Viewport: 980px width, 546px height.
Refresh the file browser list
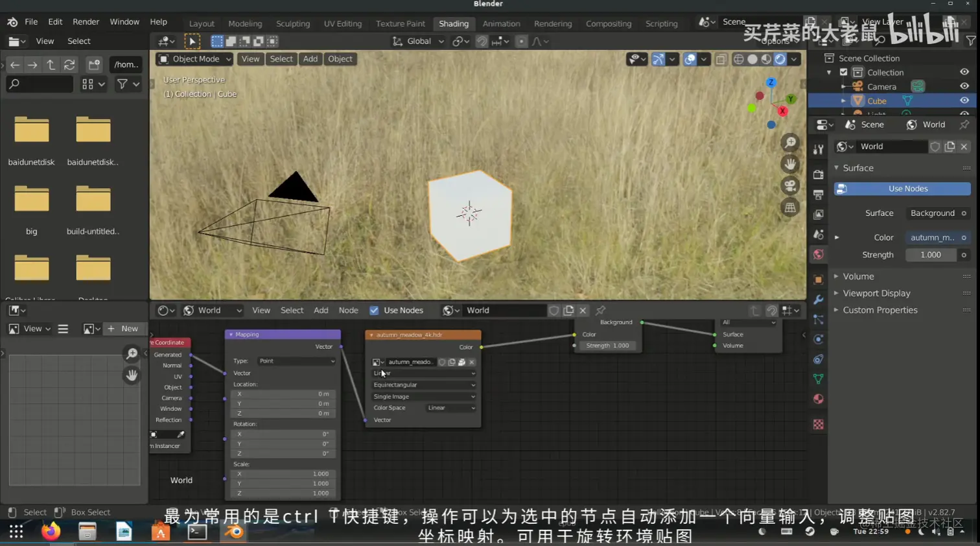tap(69, 65)
